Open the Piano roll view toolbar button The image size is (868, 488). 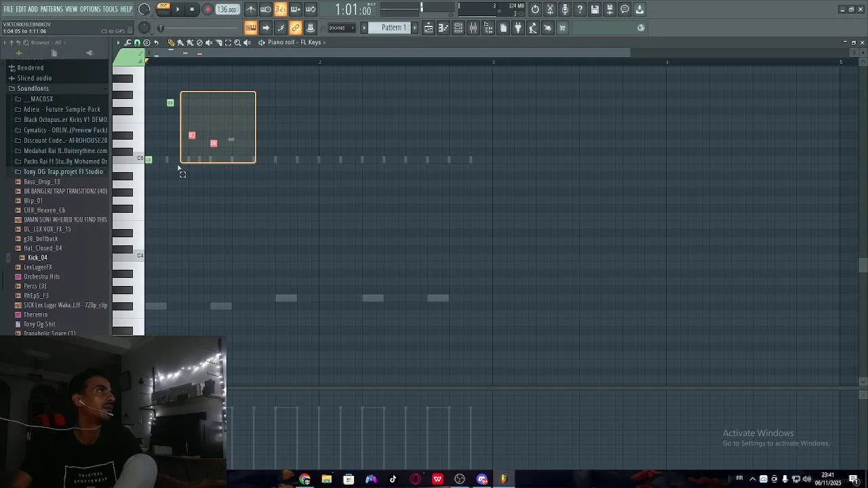click(443, 28)
